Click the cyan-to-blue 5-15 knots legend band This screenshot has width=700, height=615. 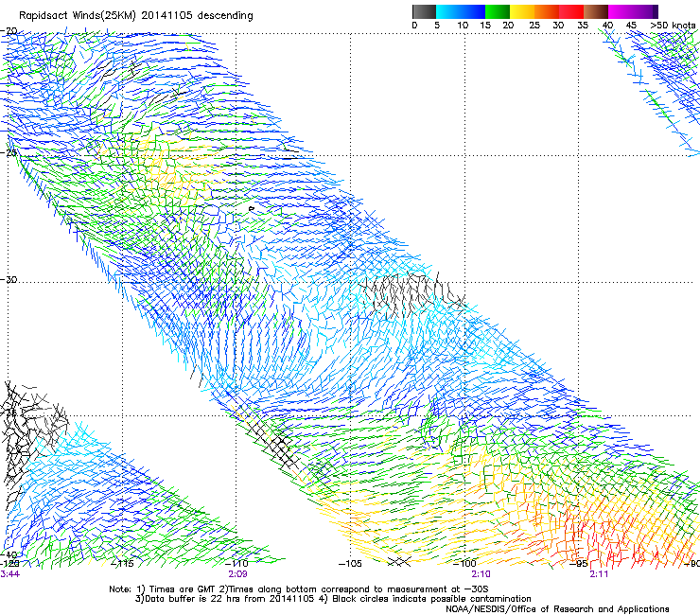[x=461, y=11]
